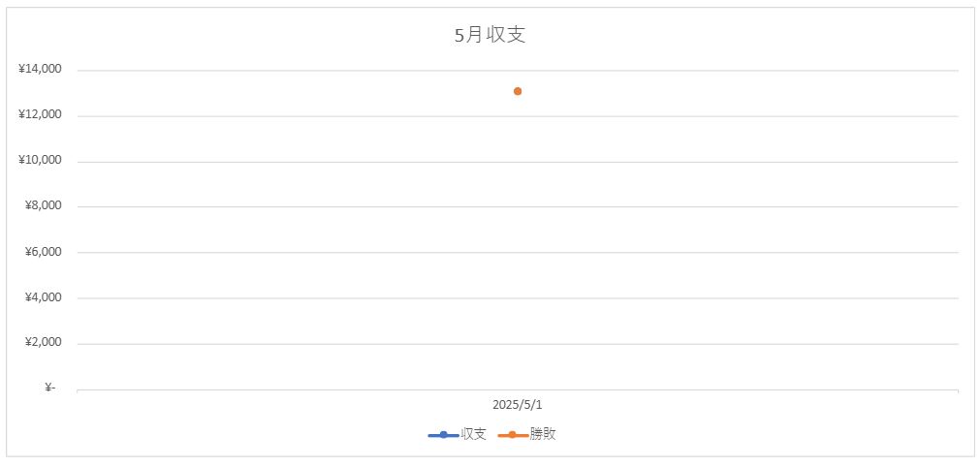This screenshot has height=466, width=980.
Task: Click the ¥4,000 axis label
Action: point(43,297)
